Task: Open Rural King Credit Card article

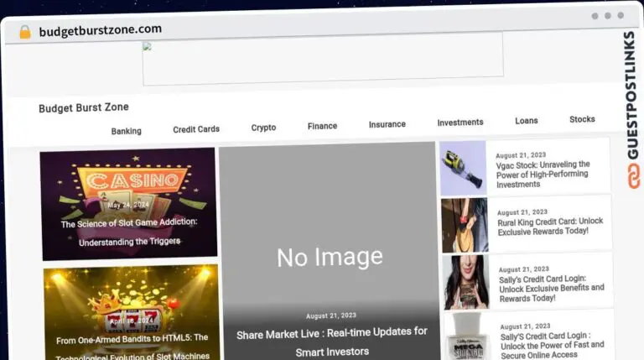Action: coord(549,226)
